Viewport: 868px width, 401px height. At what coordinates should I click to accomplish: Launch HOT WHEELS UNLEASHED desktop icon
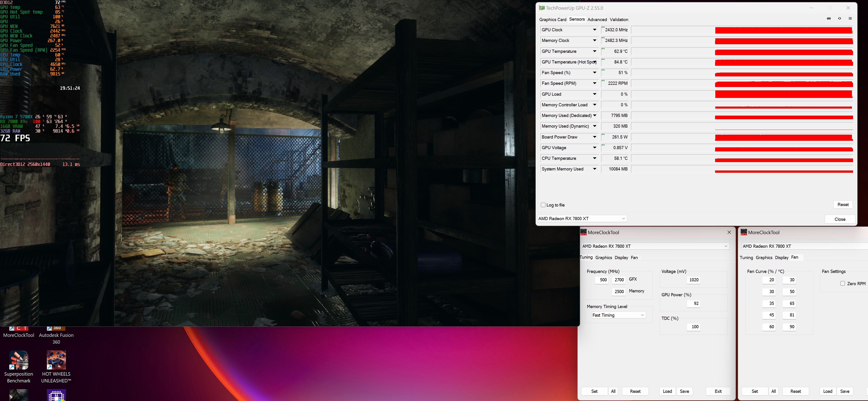(x=56, y=367)
